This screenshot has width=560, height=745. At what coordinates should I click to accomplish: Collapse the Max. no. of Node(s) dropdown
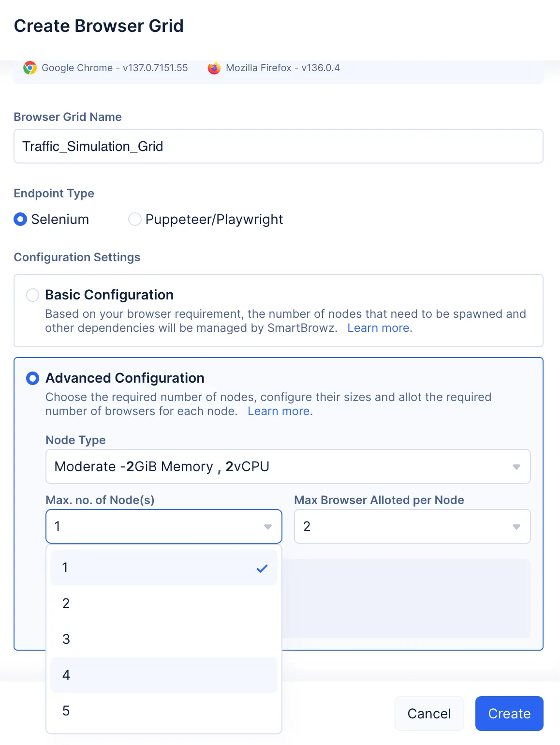(x=163, y=526)
